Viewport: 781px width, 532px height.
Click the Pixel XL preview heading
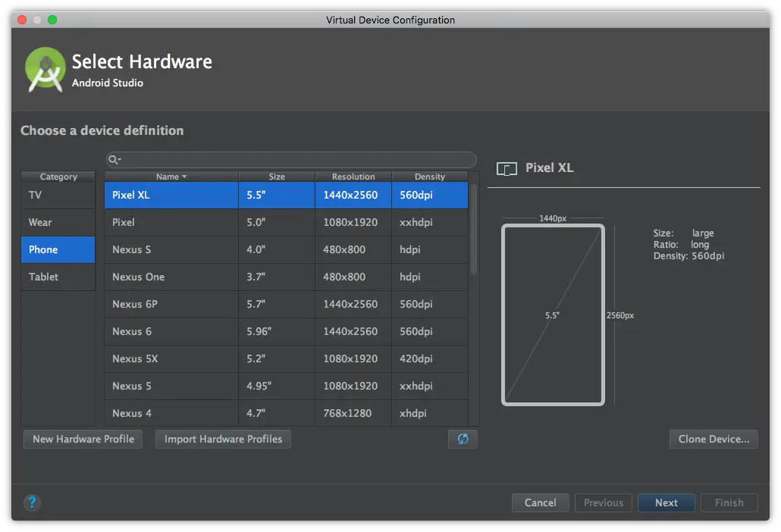550,167
